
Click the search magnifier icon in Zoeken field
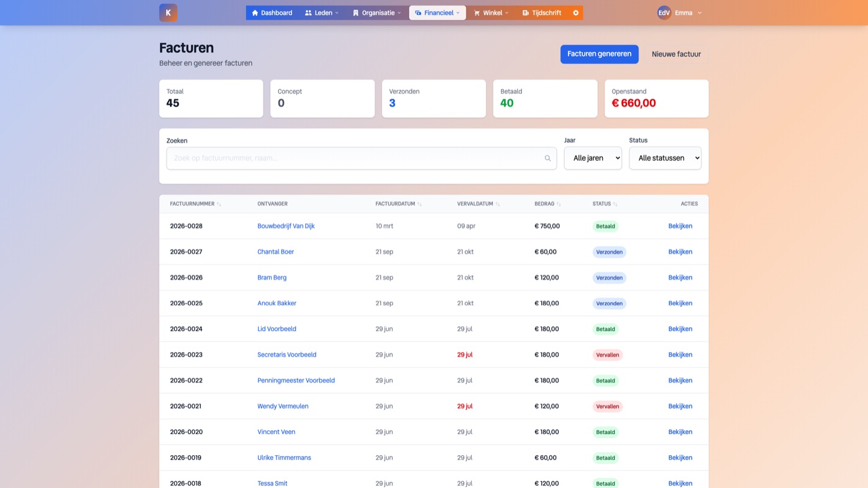point(547,158)
